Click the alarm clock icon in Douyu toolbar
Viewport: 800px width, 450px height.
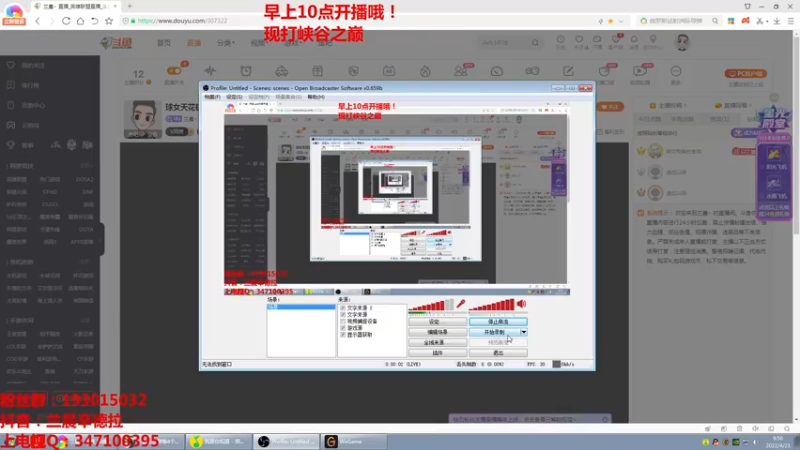[246, 71]
